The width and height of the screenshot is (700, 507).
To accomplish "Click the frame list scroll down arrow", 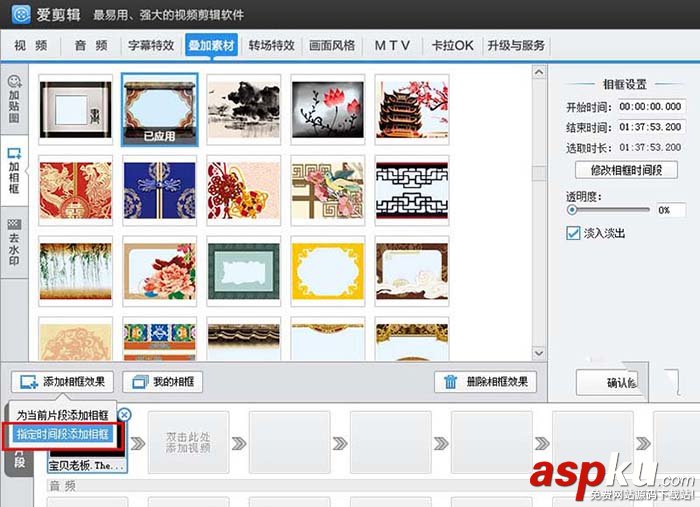I will click(x=539, y=353).
